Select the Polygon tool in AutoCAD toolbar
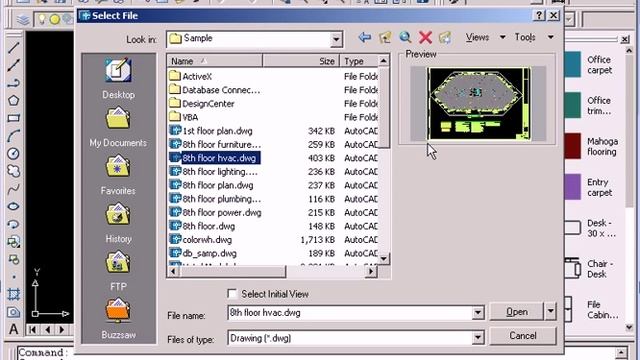 pyautogui.click(x=13, y=100)
